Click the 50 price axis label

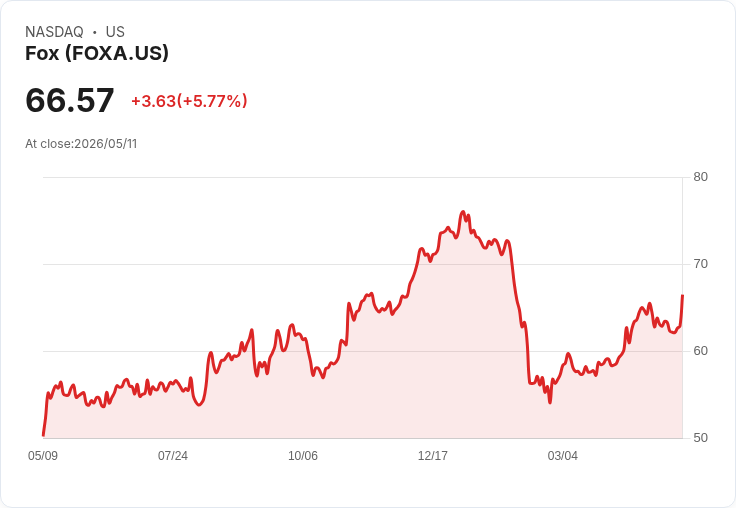[700, 438]
